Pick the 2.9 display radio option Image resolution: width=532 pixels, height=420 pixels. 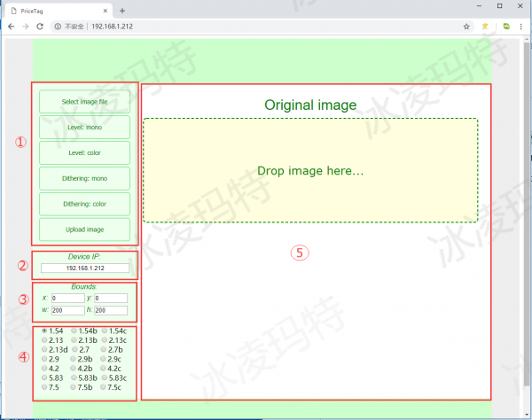pos(44,359)
